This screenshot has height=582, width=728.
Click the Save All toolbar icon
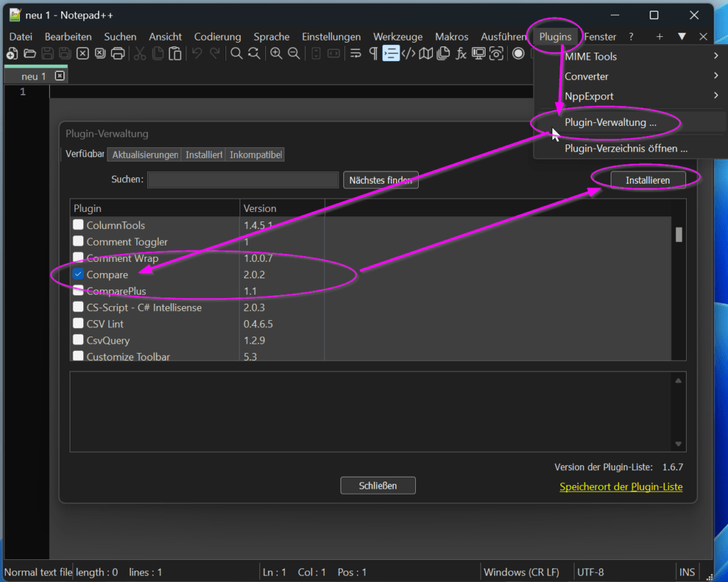(65, 53)
